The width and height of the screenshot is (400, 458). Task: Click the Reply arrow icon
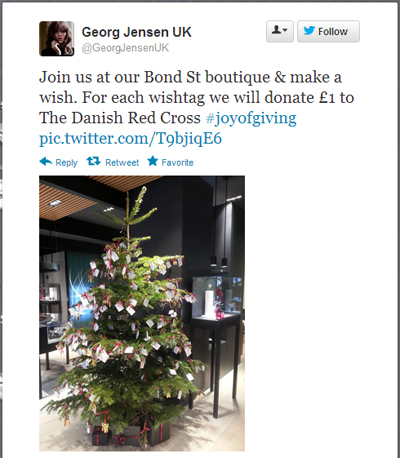(x=46, y=162)
